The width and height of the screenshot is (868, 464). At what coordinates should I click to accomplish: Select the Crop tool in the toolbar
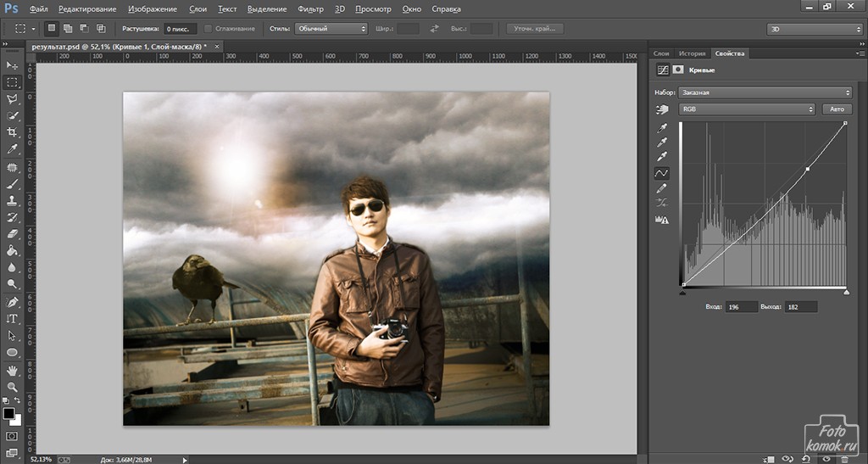point(12,132)
